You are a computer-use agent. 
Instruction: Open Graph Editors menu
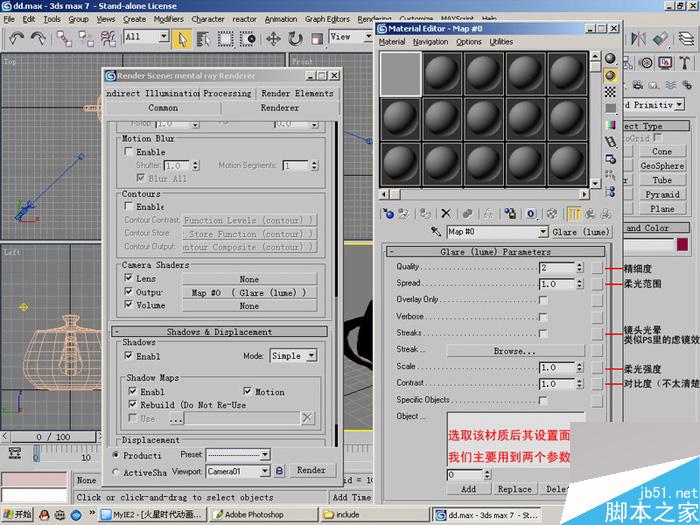327,19
